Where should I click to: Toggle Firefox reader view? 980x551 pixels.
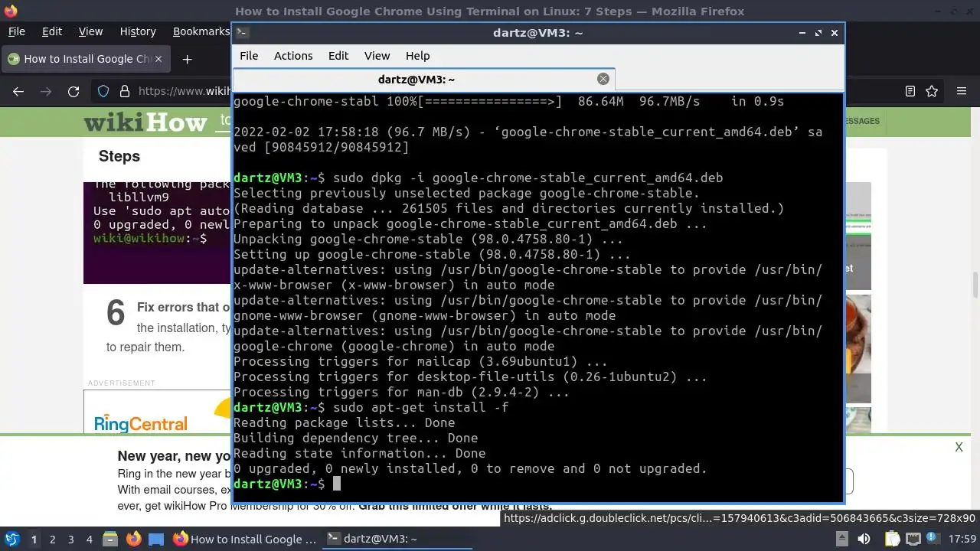pyautogui.click(x=910, y=91)
